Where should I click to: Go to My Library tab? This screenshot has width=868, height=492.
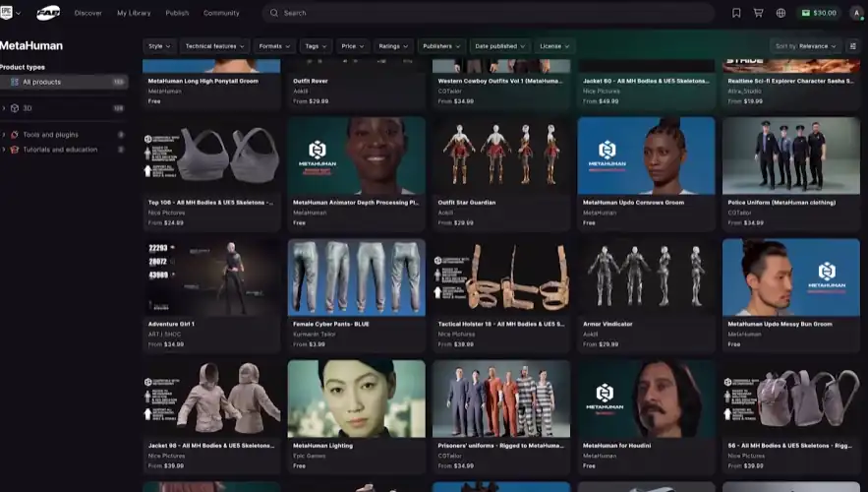click(x=134, y=13)
